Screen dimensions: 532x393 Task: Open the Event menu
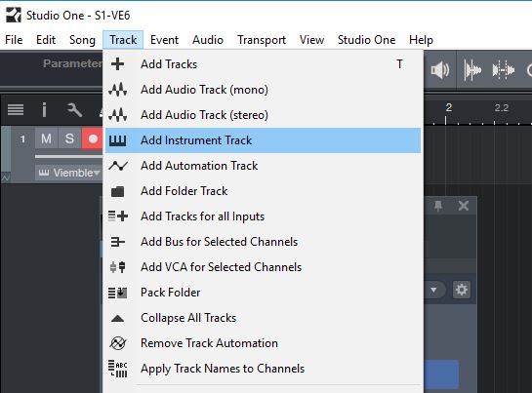[x=164, y=40]
